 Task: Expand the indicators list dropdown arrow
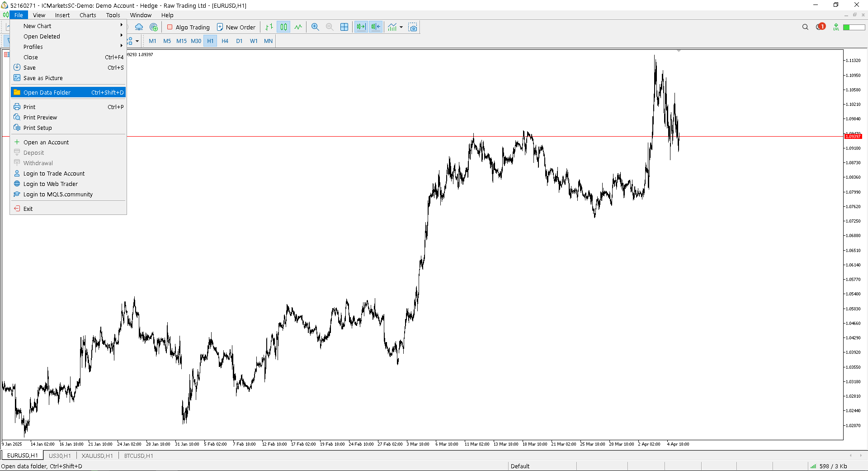(401, 27)
